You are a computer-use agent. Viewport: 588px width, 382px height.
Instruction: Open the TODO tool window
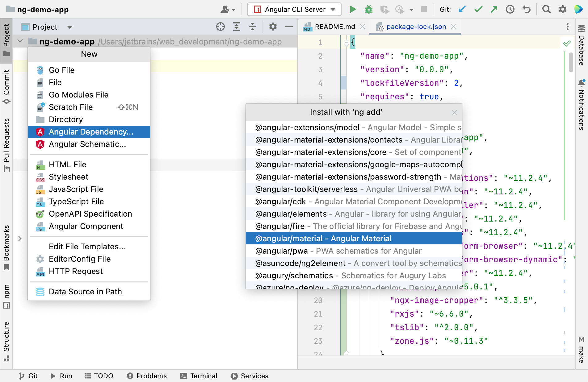point(99,376)
